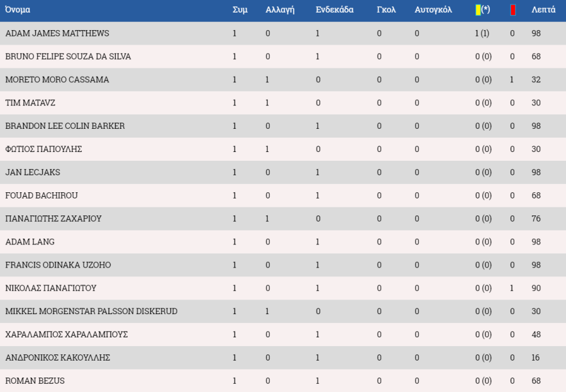
Task: Sort by the Λεπτά column header
Action: 543,9
